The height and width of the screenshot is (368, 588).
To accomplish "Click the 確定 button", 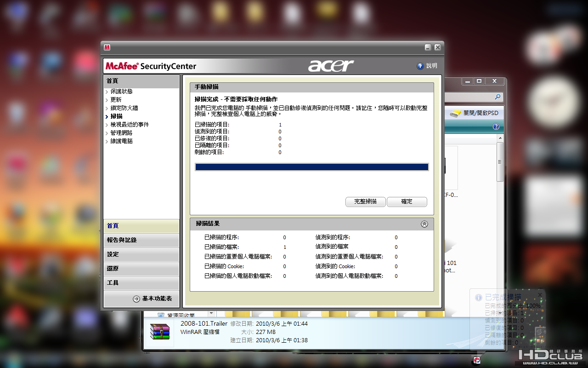I will click(407, 201).
